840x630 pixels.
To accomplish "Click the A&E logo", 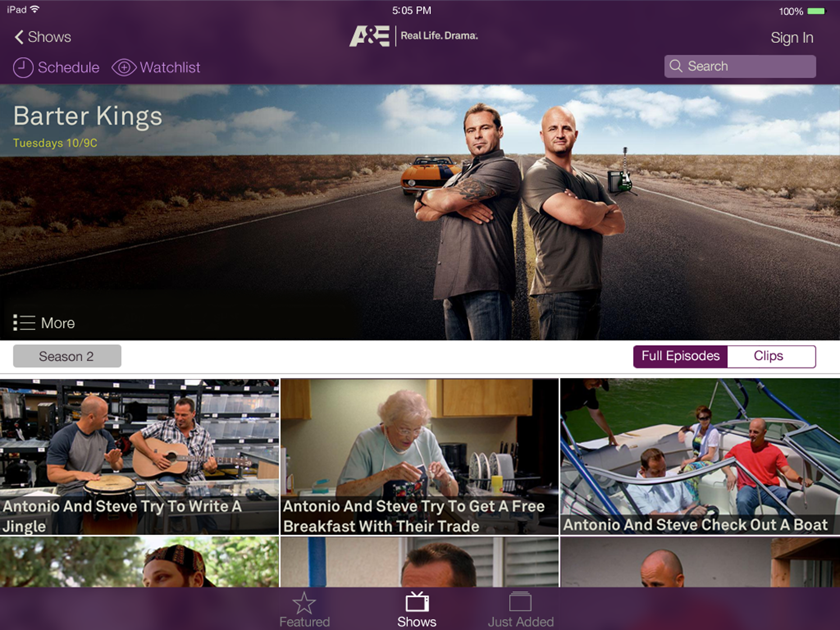I will [x=369, y=36].
